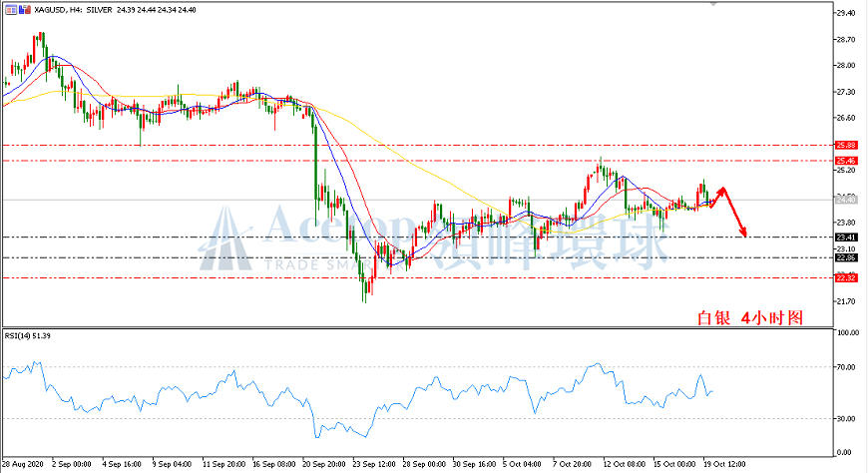This screenshot has width=868, height=473.
Task: Select the red forecast arrow on the chart
Action: tap(729, 213)
